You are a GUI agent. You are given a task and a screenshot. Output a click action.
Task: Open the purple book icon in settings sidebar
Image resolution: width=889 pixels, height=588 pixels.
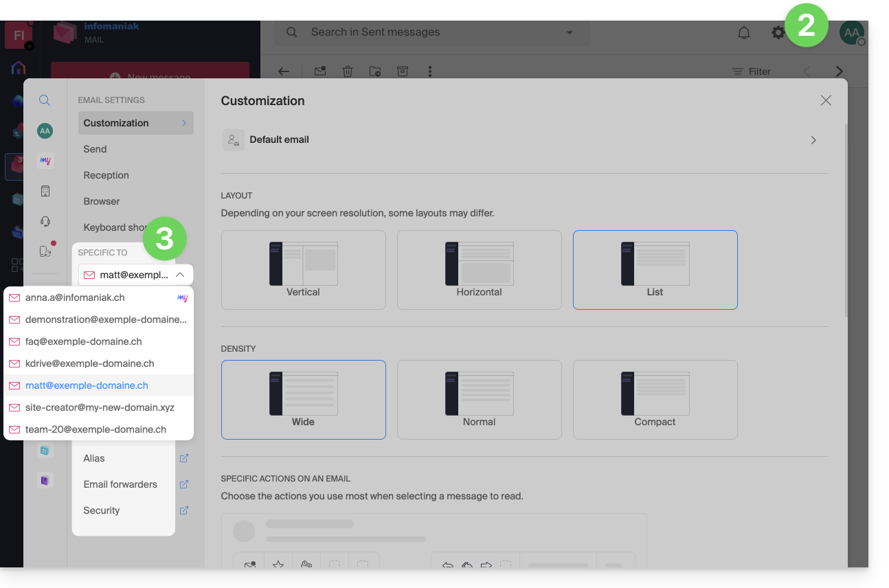pos(45,480)
